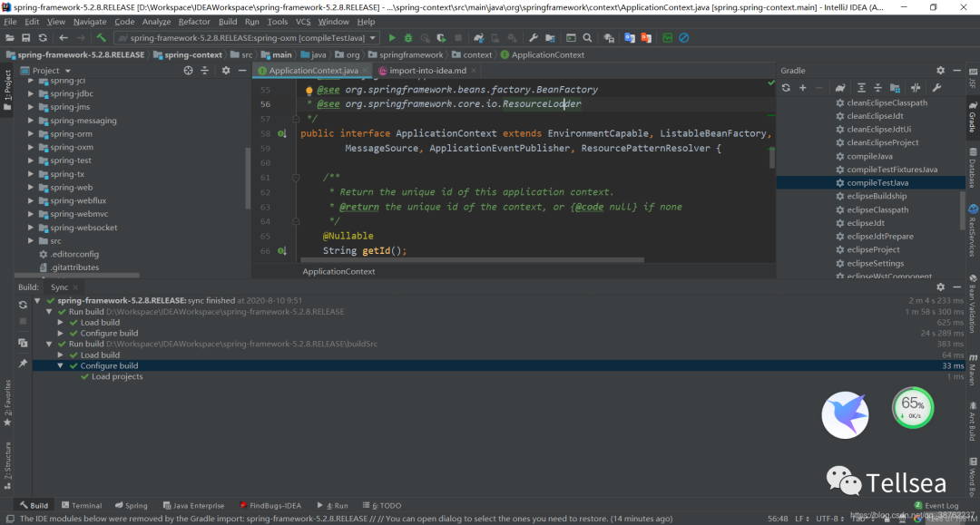Image resolution: width=980 pixels, height=525 pixels.
Task: Open Search Everywhere magnifier in toolbar
Action: tap(588, 38)
